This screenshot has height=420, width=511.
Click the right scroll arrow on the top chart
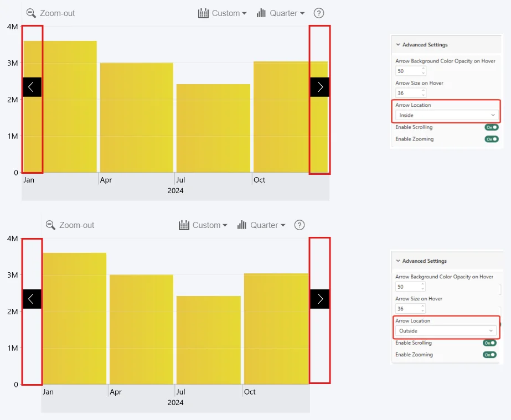coord(320,87)
